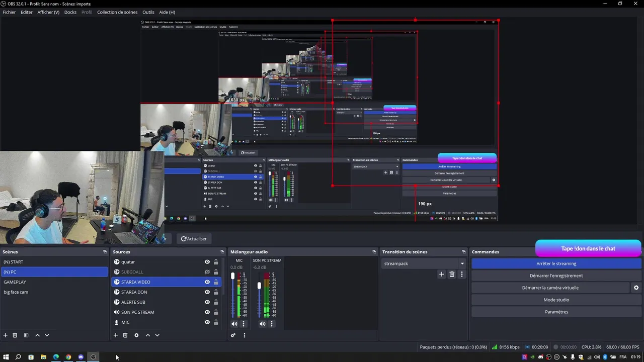Move scene down with Scènes down arrow
This screenshot has height=362, width=644.
(47, 335)
